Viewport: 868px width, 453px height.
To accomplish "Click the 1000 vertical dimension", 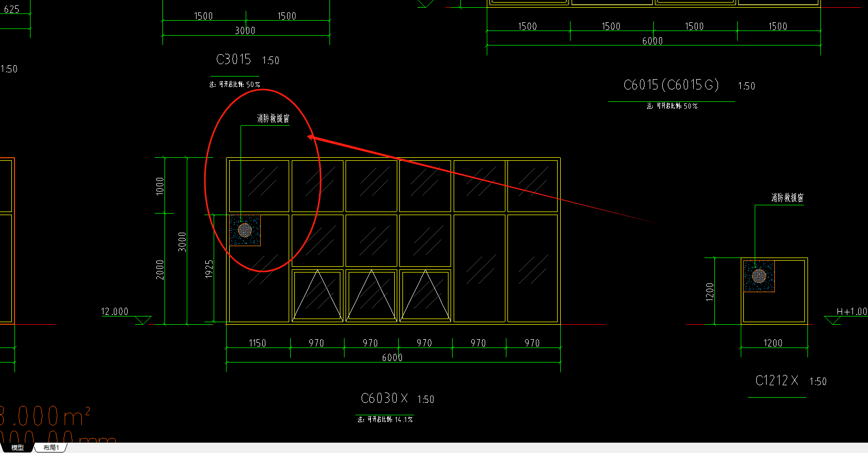I will (160, 186).
